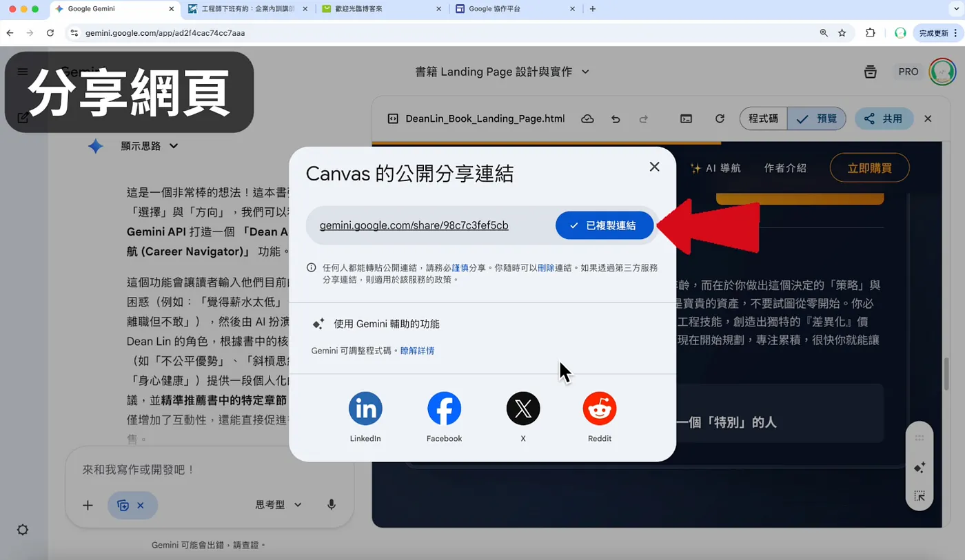Share the canvas on X
Image resolution: width=965 pixels, height=560 pixels.
point(523,409)
